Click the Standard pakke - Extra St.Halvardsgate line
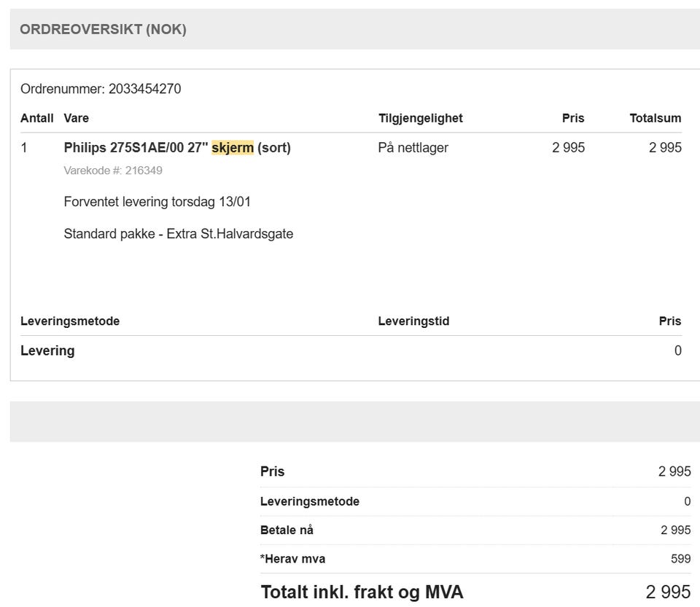 [178, 234]
